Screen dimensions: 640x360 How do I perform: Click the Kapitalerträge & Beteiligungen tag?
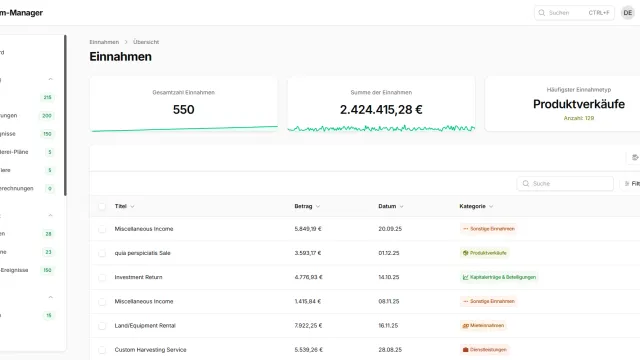[499, 277]
